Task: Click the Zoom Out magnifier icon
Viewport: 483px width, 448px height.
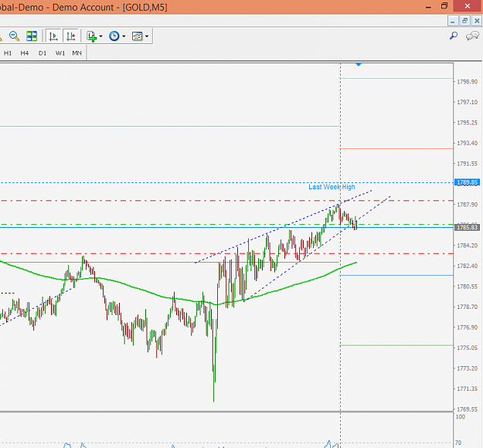Action: (x=14, y=36)
